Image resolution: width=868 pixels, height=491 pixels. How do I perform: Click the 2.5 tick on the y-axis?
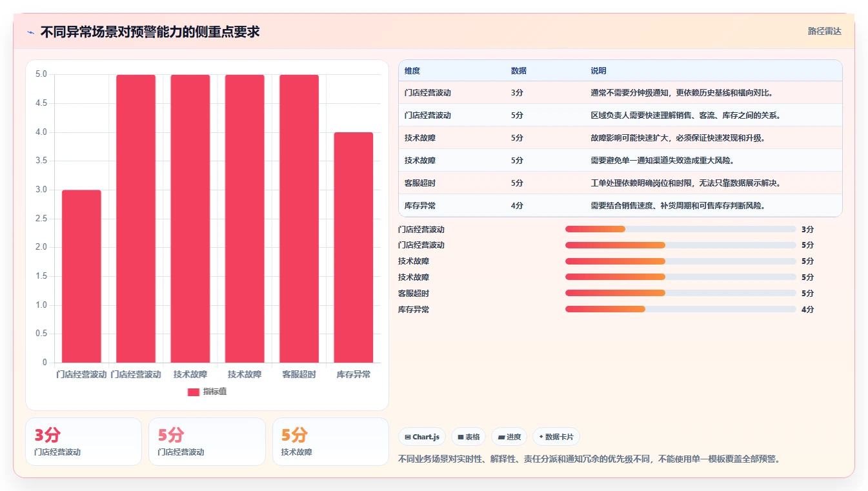[x=41, y=219]
